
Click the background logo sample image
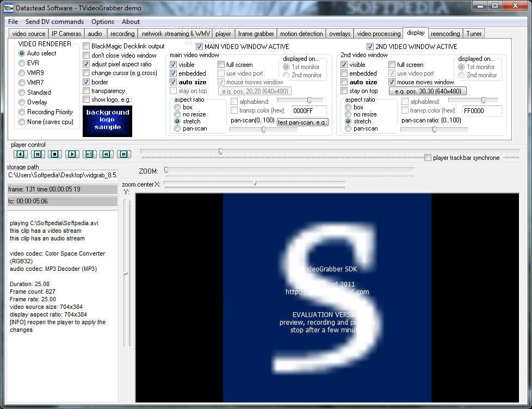click(x=107, y=121)
